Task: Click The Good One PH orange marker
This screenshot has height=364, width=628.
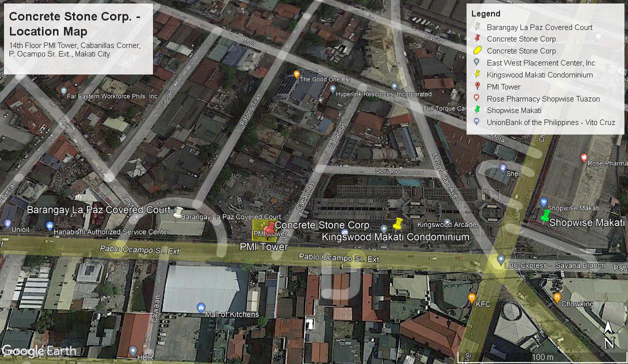Action: (296, 75)
